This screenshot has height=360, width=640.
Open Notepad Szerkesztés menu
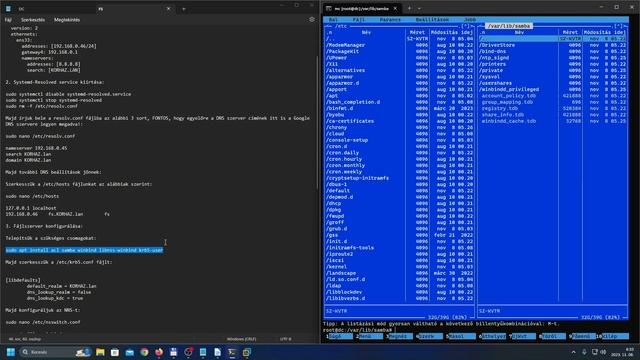(x=33, y=20)
